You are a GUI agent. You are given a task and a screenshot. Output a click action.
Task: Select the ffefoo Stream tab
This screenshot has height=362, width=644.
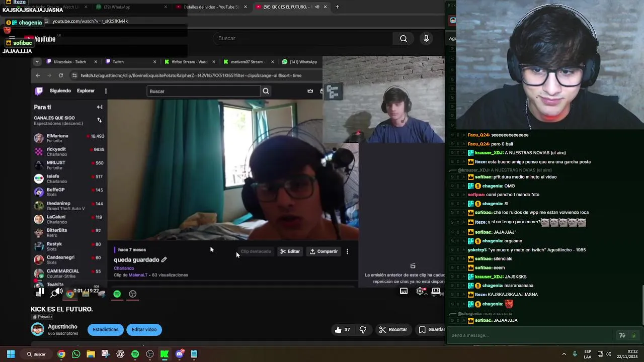coord(189,62)
